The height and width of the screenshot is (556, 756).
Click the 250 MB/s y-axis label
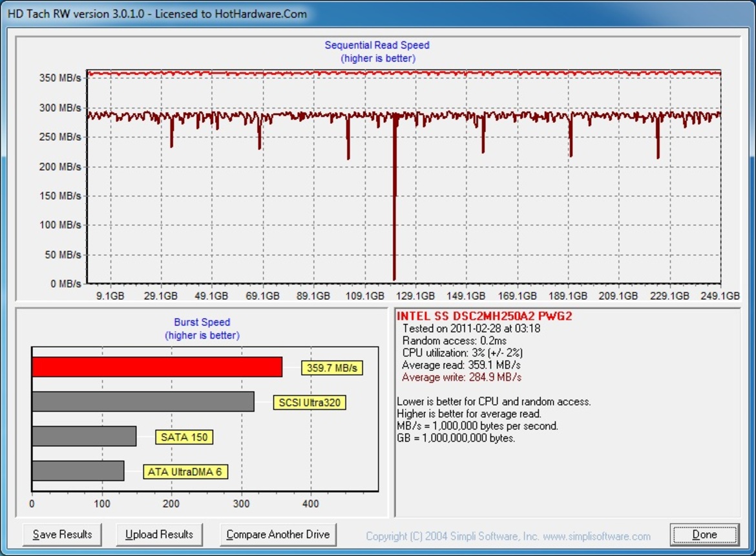click(x=60, y=137)
